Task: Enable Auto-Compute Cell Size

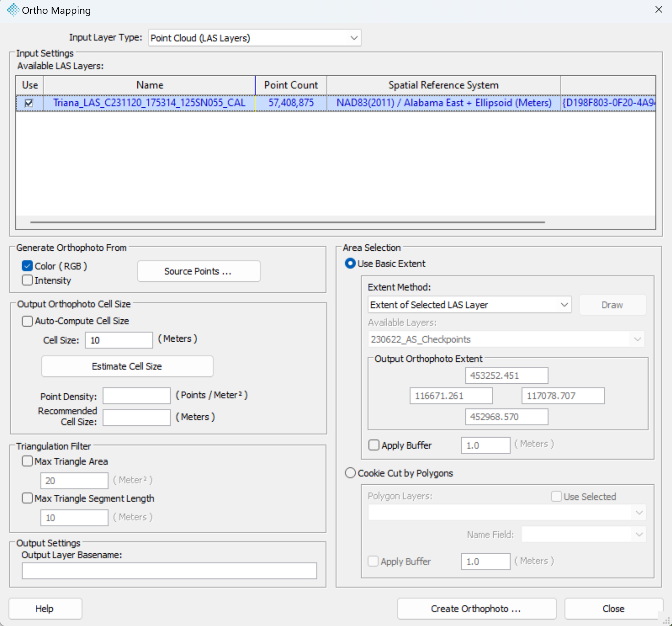Action: click(27, 321)
